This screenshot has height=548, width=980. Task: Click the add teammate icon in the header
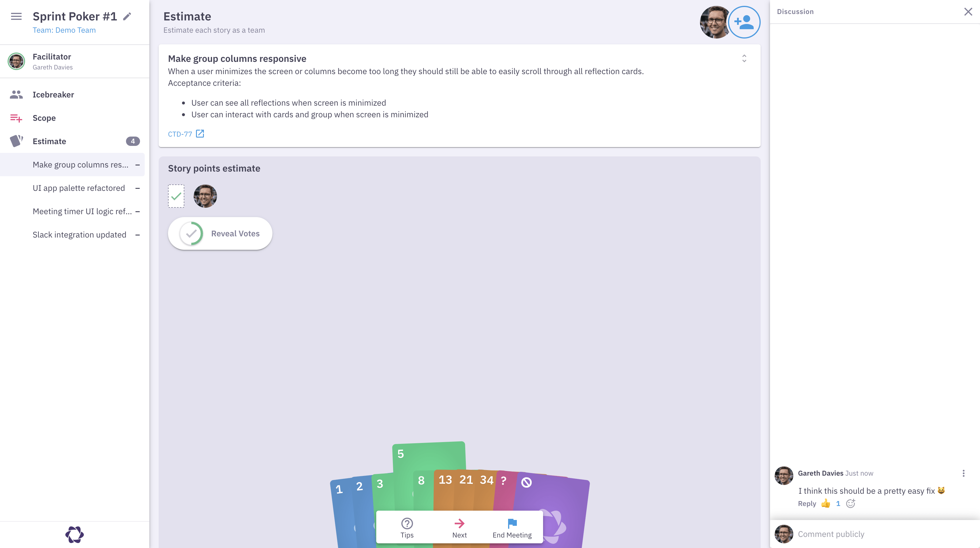click(745, 22)
